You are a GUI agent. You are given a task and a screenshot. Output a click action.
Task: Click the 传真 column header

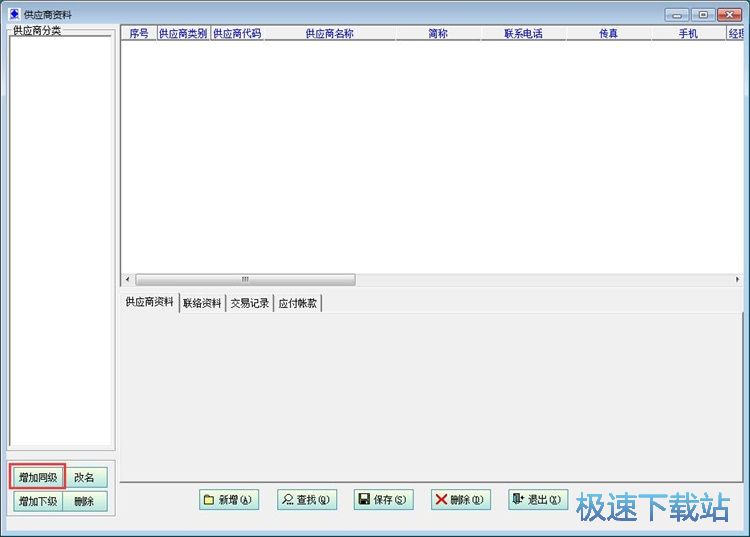coord(608,33)
